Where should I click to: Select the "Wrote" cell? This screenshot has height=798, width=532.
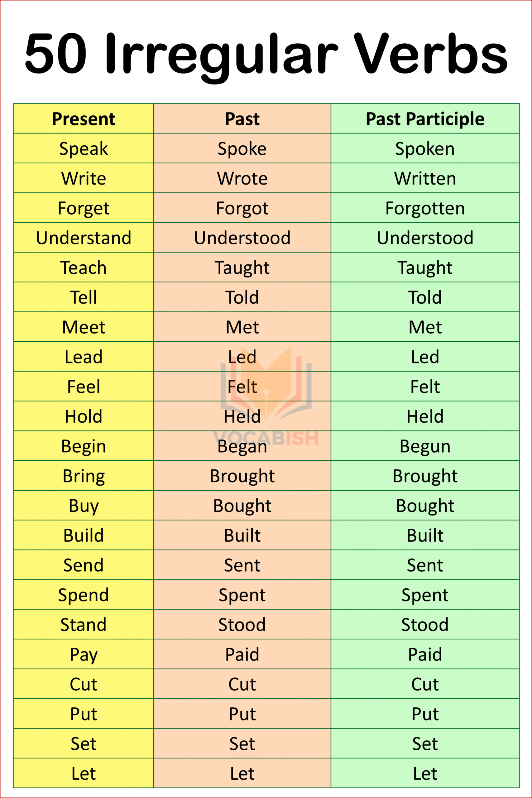point(242,179)
